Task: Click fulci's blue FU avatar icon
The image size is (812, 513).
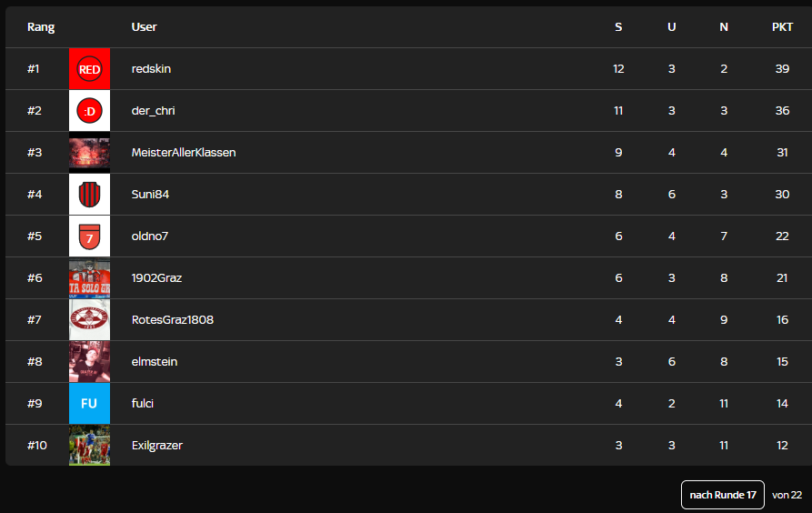Action: point(89,404)
